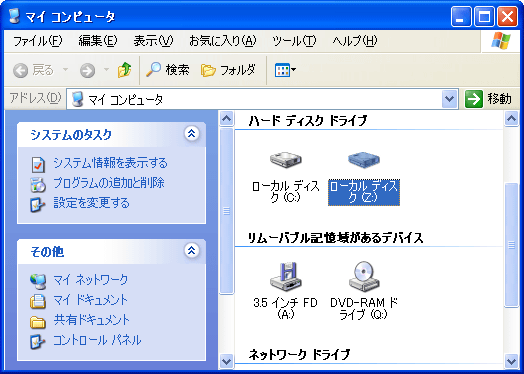Click the 戻る back button
The height and width of the screenshot is (374, 524).
(33, 70)
